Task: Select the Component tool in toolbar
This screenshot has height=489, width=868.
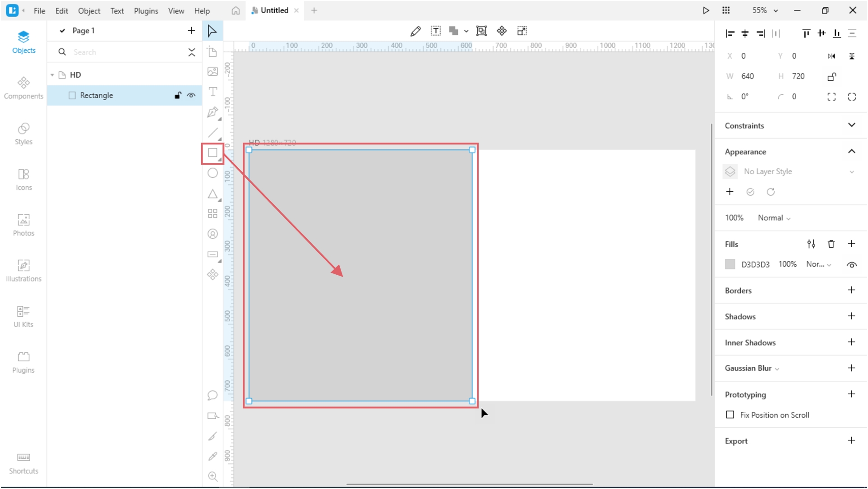Action: click(212, 275)
